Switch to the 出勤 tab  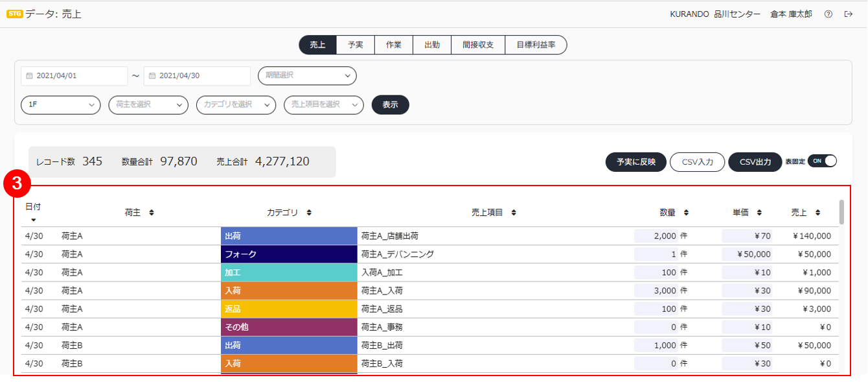432,45
